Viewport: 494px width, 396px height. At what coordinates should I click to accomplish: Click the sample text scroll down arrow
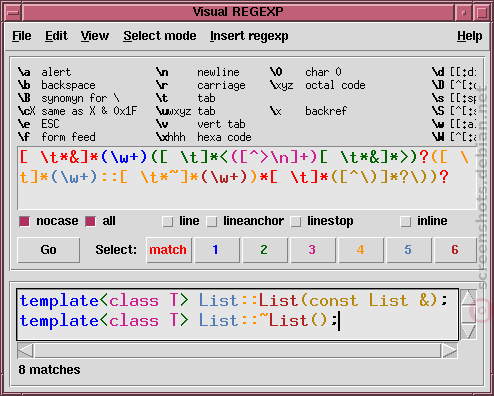[x=469, y=331]
